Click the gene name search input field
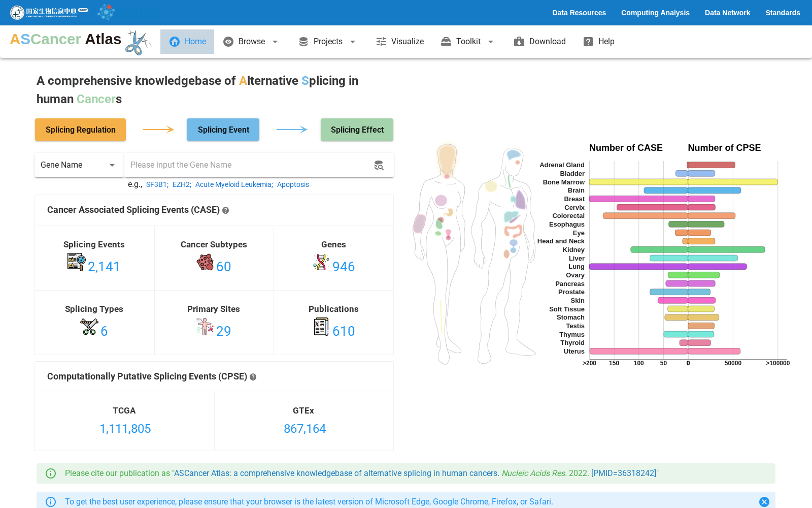The height and width of the screenshot is (508, 812). click(x=250, y=165)
